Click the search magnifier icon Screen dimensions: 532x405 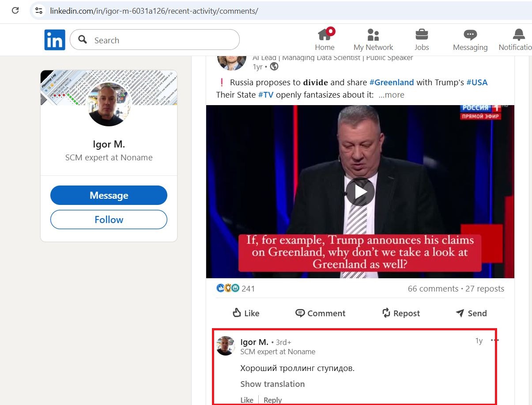tap(82, 39)
